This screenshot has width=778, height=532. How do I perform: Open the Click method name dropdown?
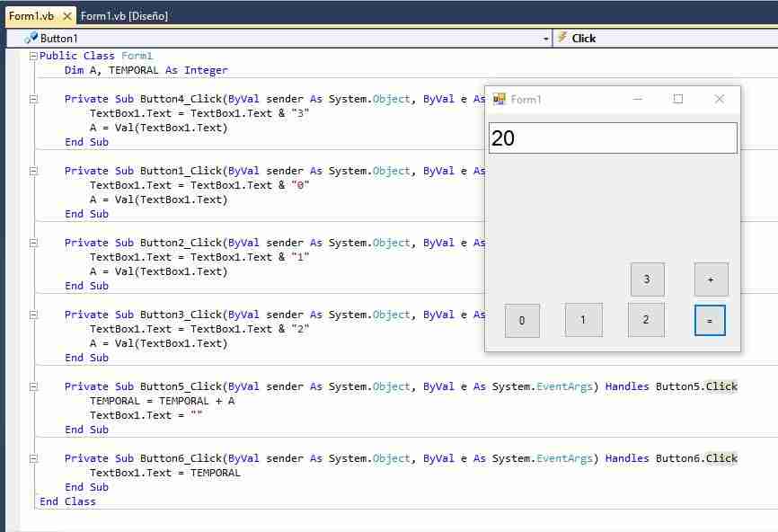[x=667, y=39]
